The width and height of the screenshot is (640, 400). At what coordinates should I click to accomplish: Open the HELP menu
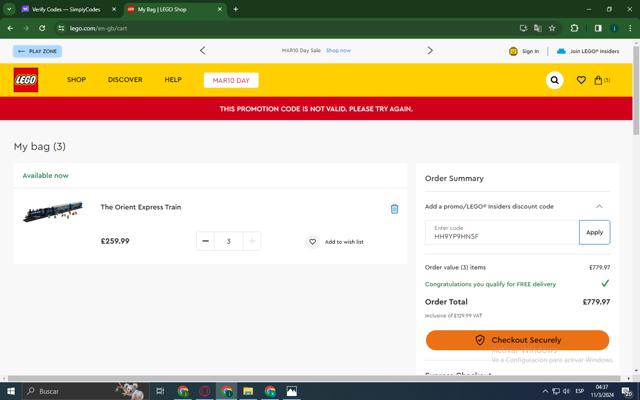(173, 80)
